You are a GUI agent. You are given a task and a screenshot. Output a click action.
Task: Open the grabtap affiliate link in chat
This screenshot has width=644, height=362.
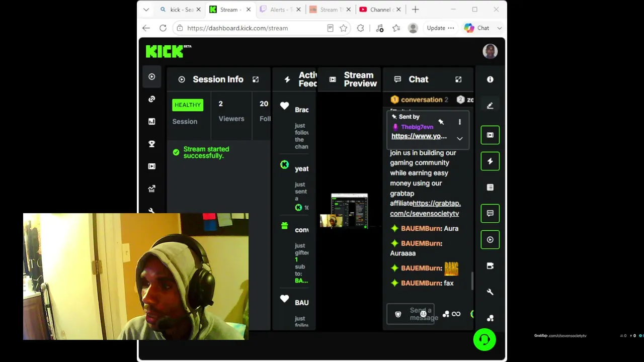425,208
